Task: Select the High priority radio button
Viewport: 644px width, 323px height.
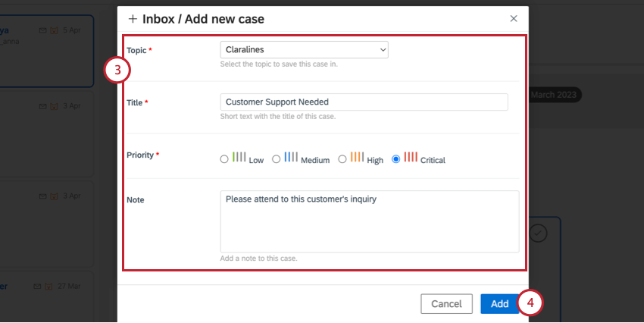Action: pyautogui.click(x=342, y=159)
